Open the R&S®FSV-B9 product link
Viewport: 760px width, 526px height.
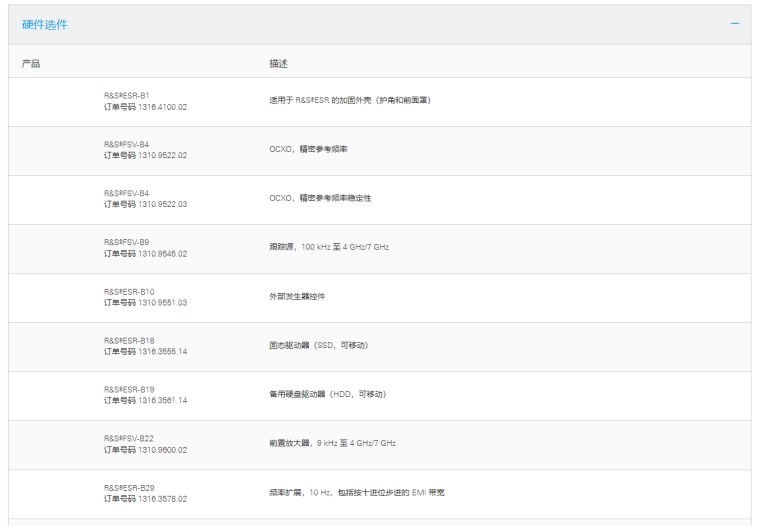pyautogui.click(x=127, y=242)
